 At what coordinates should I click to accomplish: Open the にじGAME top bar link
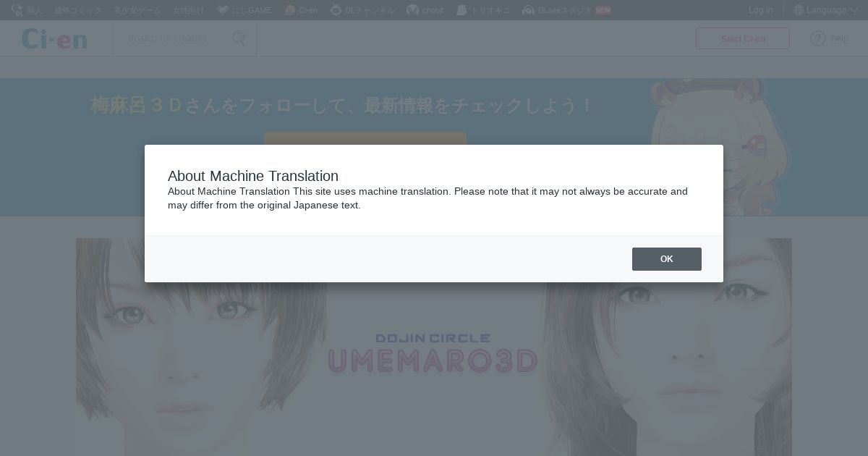tap(244, 10)
